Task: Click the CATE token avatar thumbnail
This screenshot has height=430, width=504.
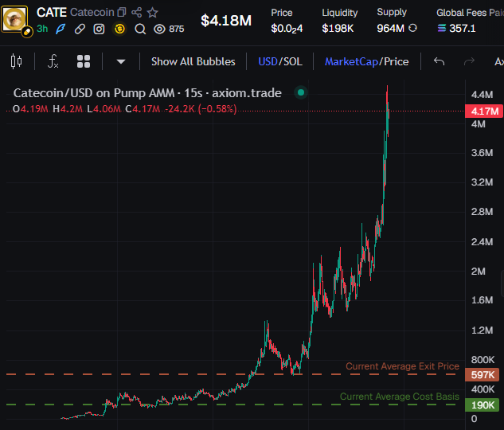Action: pyautogui.click(x=14, y=19)
